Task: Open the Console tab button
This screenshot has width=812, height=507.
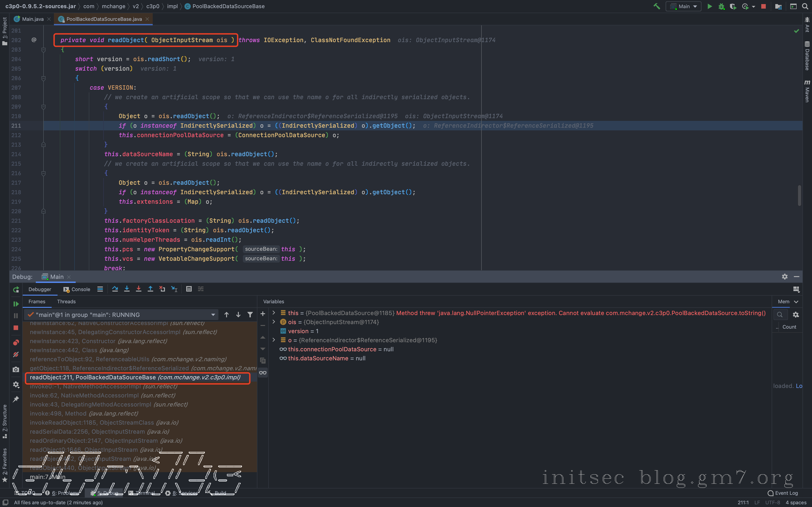Action: click(x=77, y=289)
